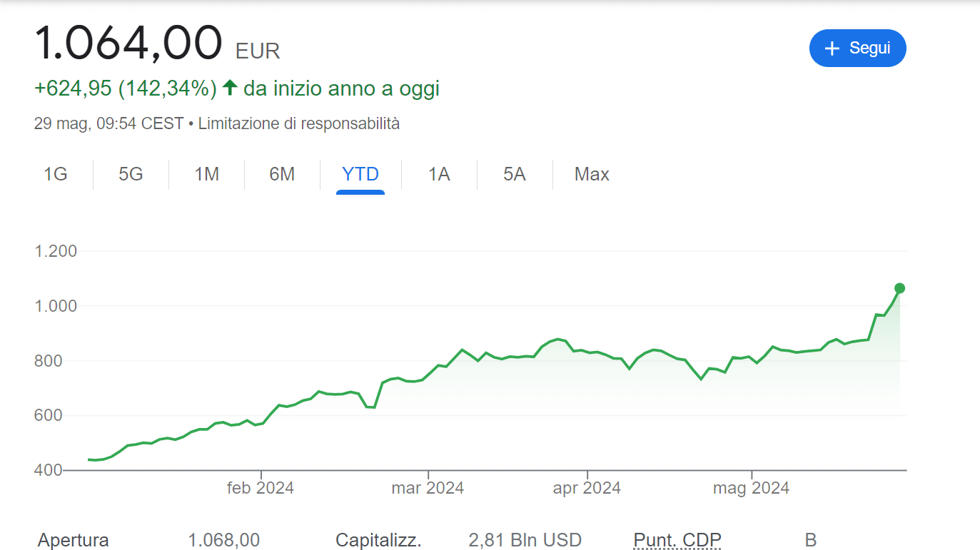Click the mar 2024 axis label
Image resolution: width=980 pixels, height=550 pixels.
coord(428,489)
